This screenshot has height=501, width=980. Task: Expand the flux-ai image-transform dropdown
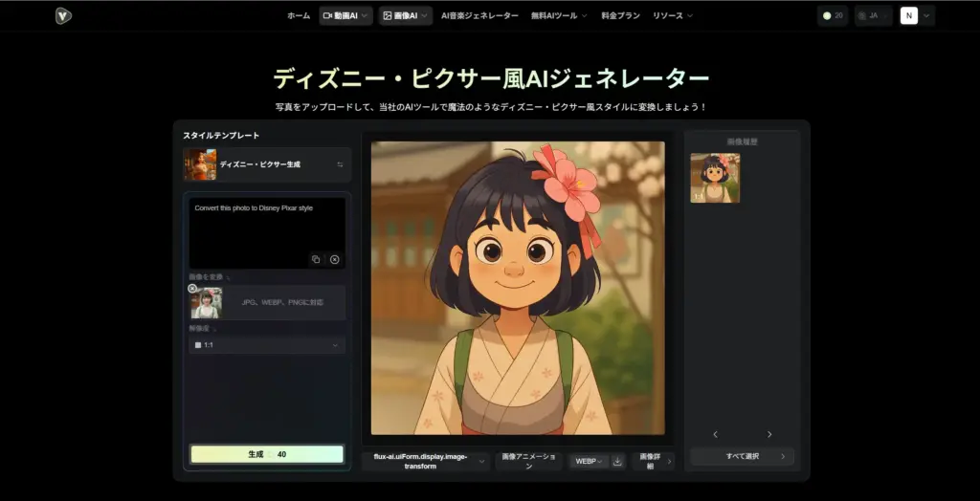click(x=424, y=461)
